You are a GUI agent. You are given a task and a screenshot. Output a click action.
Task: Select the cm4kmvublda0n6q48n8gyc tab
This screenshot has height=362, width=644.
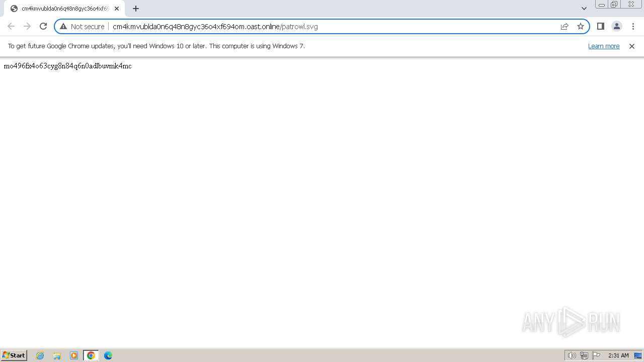click(x=64, y=9)
